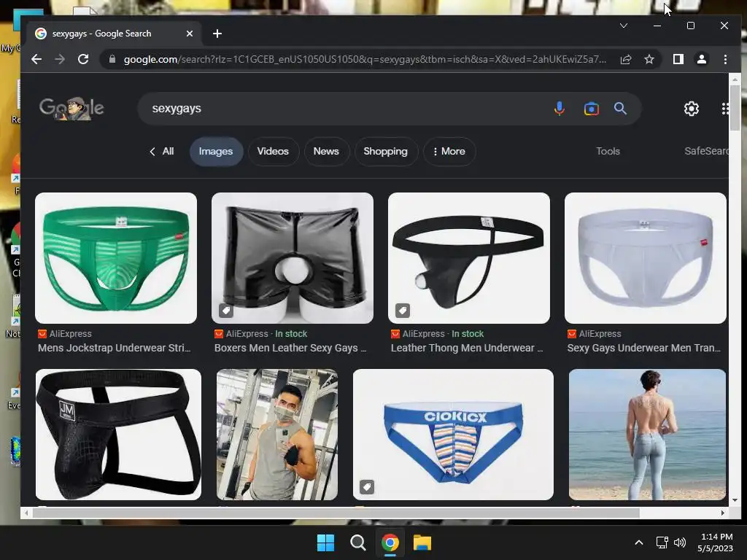Open the SafeSearch setting
Screen dimensions: 747x560
click(x=706, y=152)
